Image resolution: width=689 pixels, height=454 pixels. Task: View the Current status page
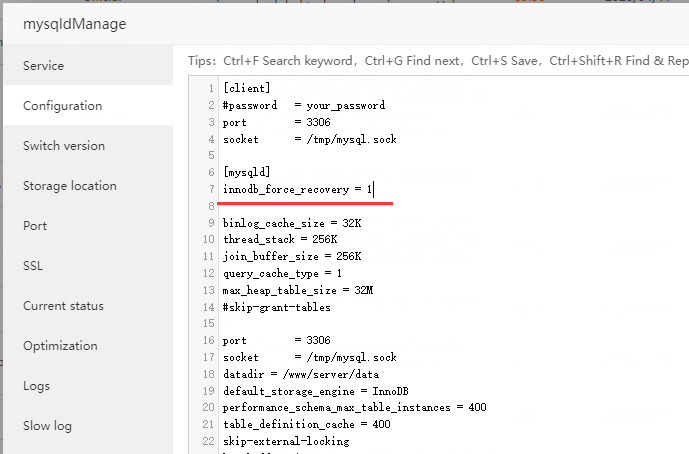coord(64,306)
